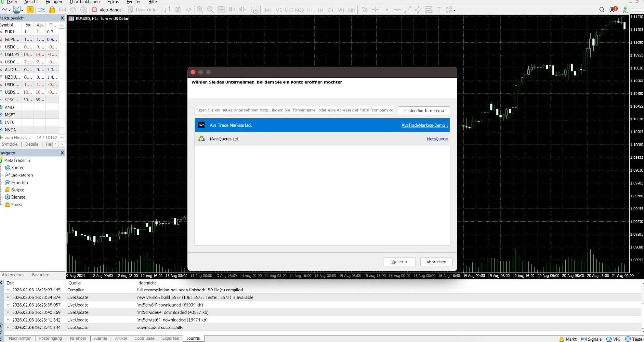Select the Konten node in Navigator
This screenshot has height=342, width=644.
pos(17,168)
